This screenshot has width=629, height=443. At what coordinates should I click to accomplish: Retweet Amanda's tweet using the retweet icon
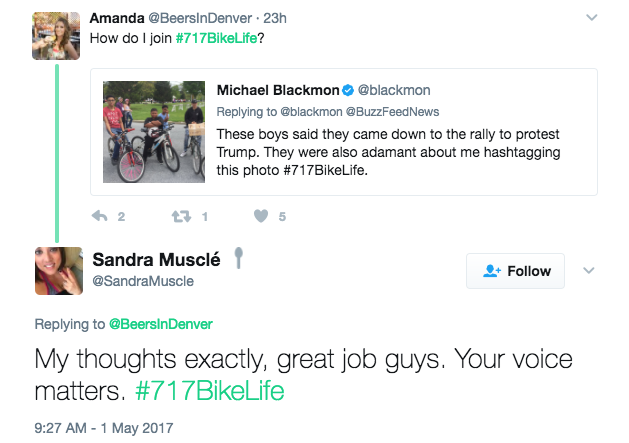[x=181, y=217]
